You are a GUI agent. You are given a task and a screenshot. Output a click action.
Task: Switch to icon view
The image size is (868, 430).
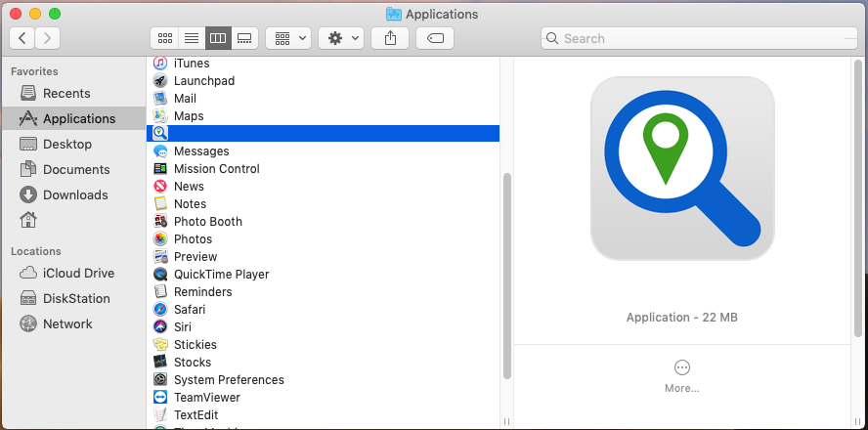coord(165,38)
